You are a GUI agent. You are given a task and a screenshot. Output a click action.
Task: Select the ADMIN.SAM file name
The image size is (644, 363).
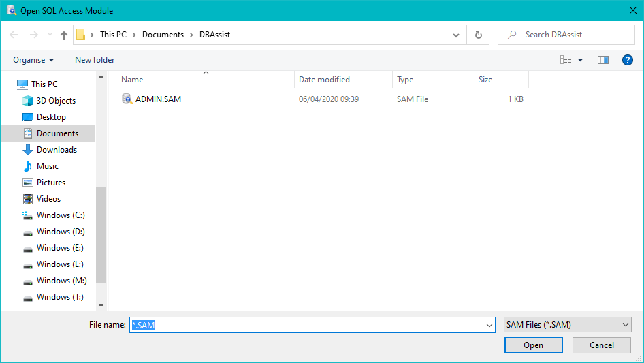tap(158, 99)
